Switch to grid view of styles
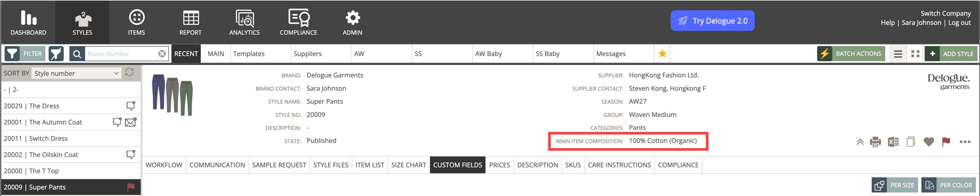Screen dimensions: 980x196 click(915, 54)
